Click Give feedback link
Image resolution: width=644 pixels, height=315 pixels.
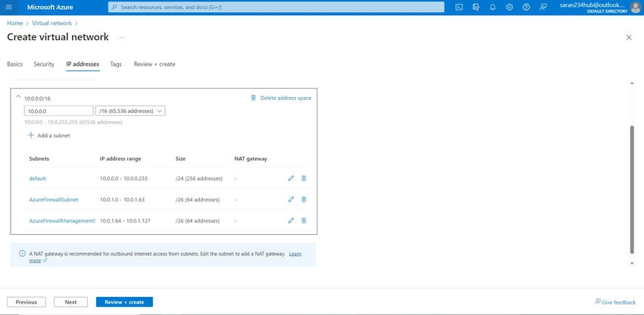[x=615, y=302]
